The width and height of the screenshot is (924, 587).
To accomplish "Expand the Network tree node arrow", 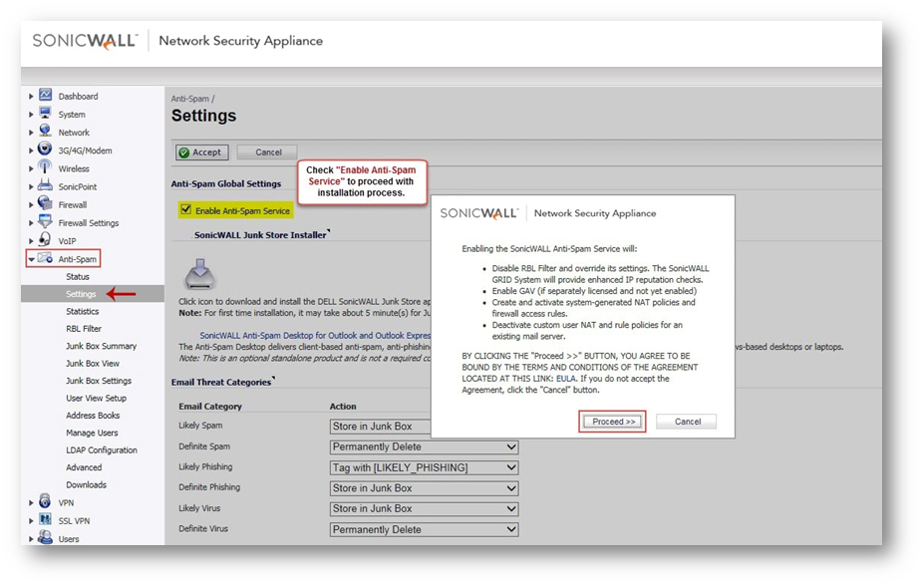I will tap(31, 133).
